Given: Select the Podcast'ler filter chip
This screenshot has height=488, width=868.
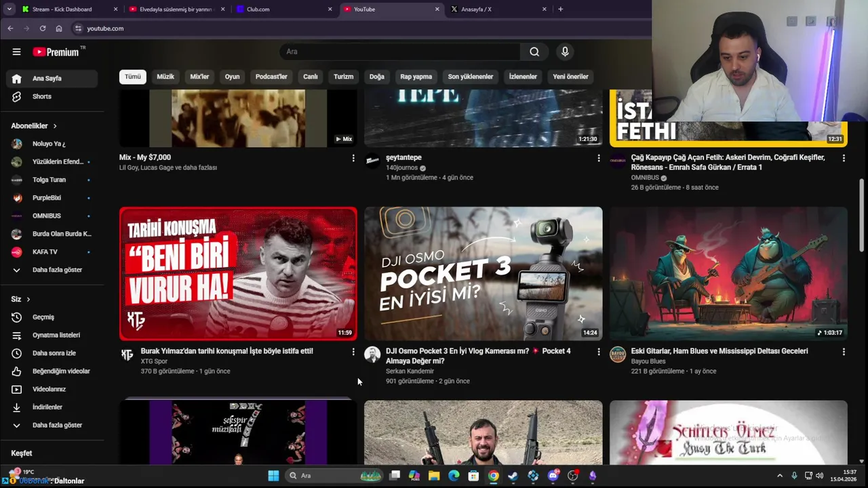Looking at the screenshot, I should [271, 77].
